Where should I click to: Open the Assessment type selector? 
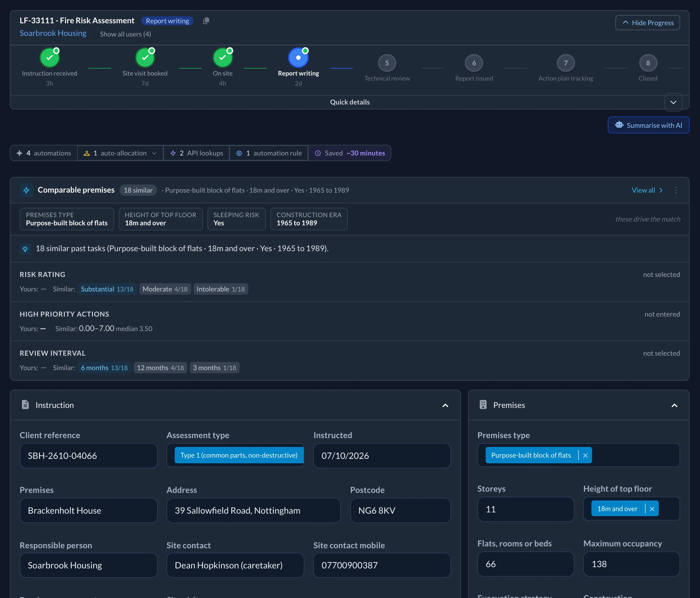point(235,455)
